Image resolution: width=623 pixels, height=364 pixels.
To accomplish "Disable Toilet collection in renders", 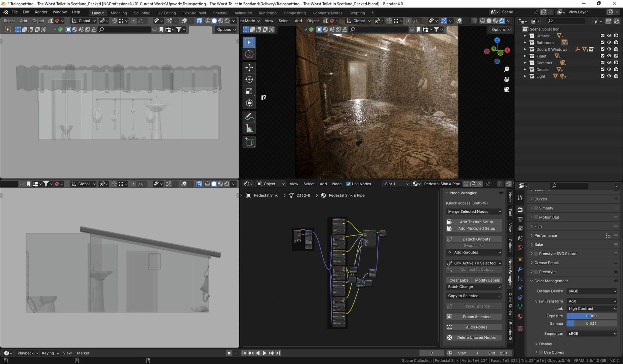I will tap(616, 56).
